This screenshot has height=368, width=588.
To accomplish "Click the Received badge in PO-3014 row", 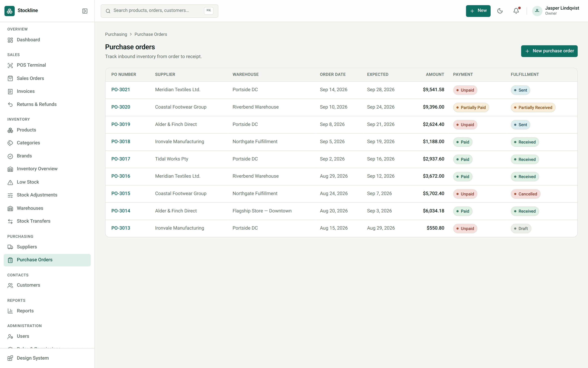I will 525,211.
